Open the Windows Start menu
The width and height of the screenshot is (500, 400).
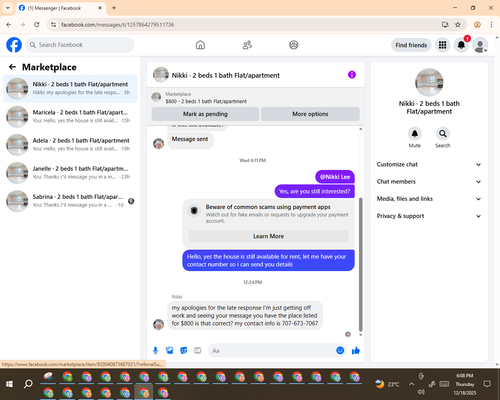click(x=9, y=384)
